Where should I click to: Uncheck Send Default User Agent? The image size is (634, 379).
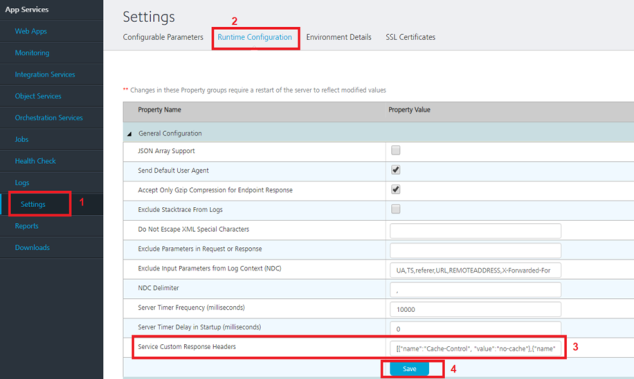coord(395,170)
